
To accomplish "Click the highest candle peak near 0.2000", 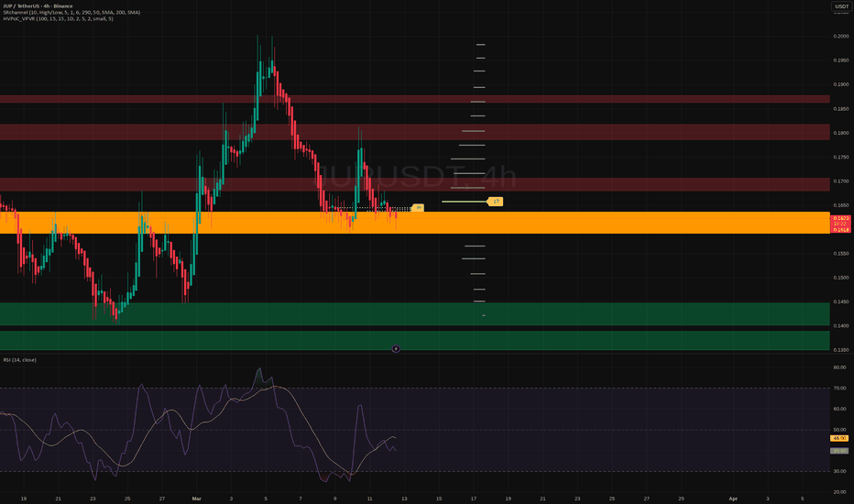I will click(x=258, y=38).
